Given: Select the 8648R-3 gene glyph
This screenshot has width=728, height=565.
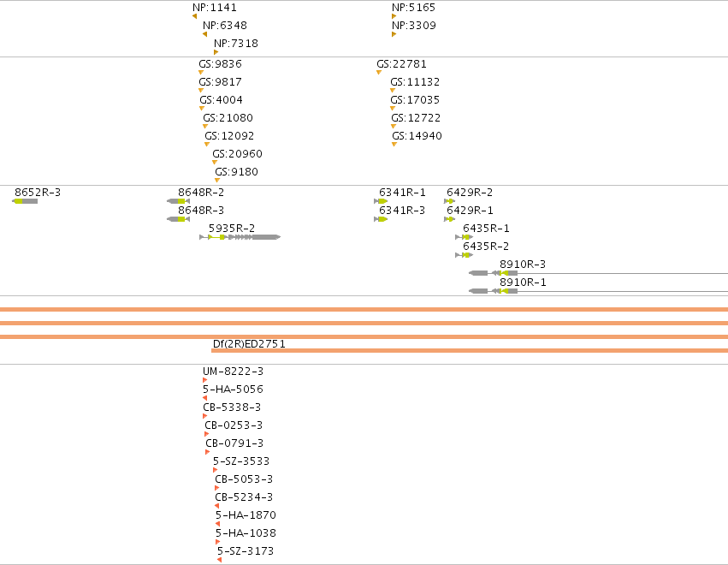Looking at the screenshot, I should (178, 219).
